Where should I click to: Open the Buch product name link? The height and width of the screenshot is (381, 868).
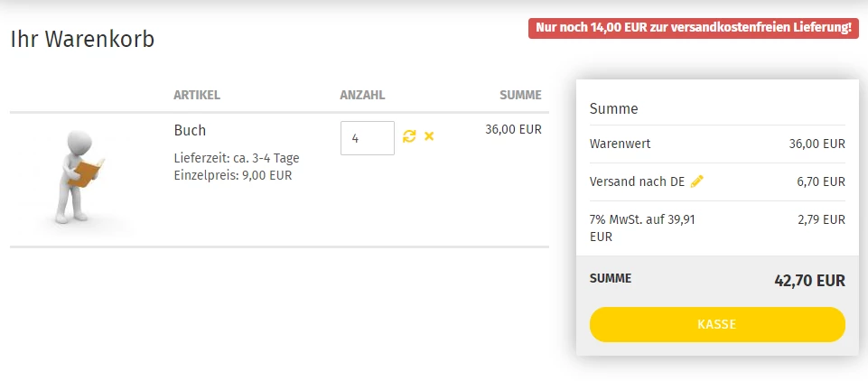(190, 131)
